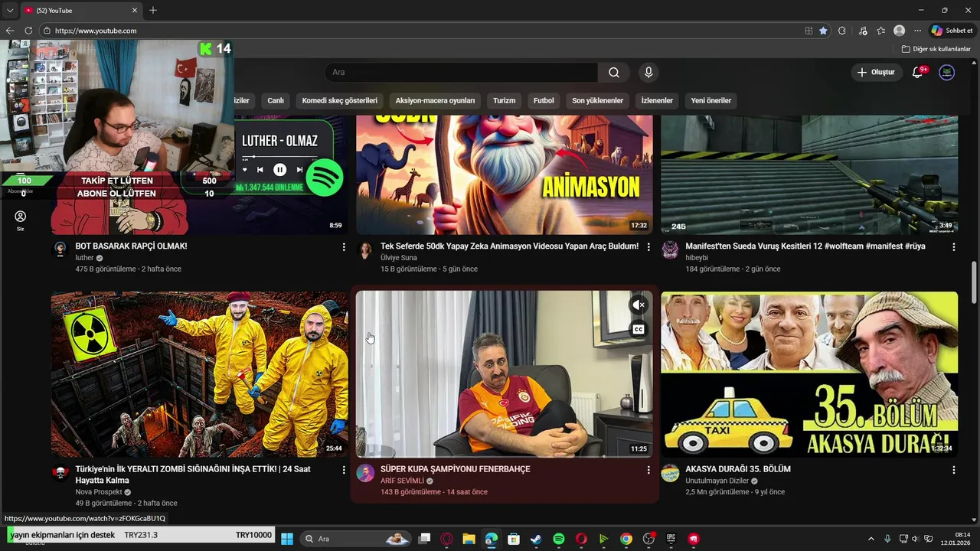Click the Unutulmayan Diziler channel avatar
Image resolution: width=980 pixels, height=551 pixels.
coord(670,473)
